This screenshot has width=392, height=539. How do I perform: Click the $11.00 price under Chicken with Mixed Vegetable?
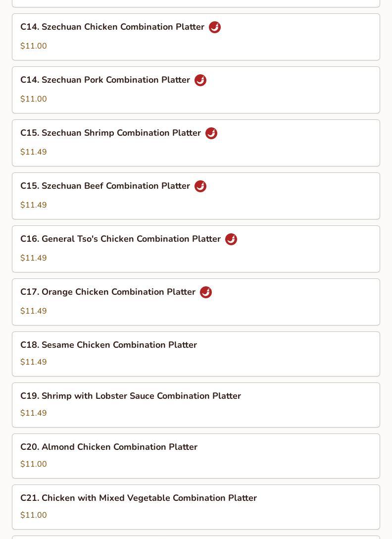coord(34,515)
